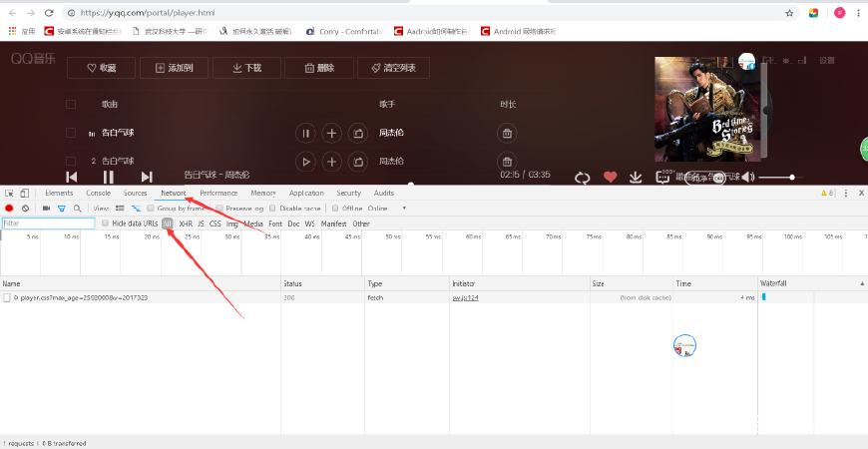Switch to the Sources tab

[135, 194]
